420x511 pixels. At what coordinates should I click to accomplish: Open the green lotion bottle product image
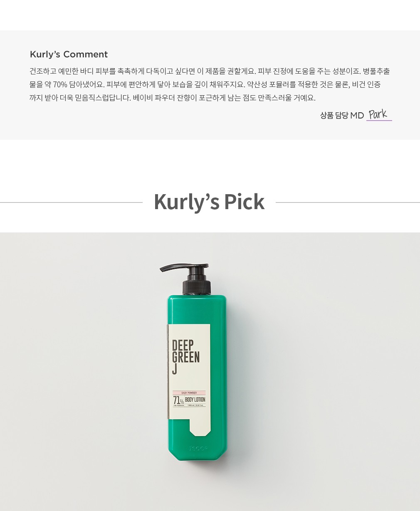point(197,362)
